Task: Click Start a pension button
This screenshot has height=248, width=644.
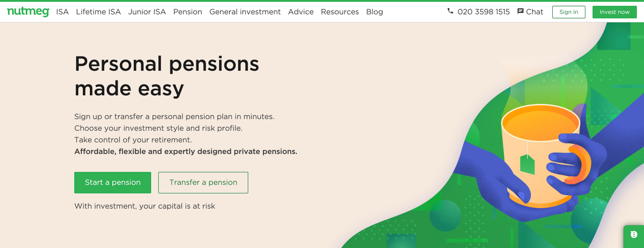Action: pyautogui.click(x=113, y=183)
